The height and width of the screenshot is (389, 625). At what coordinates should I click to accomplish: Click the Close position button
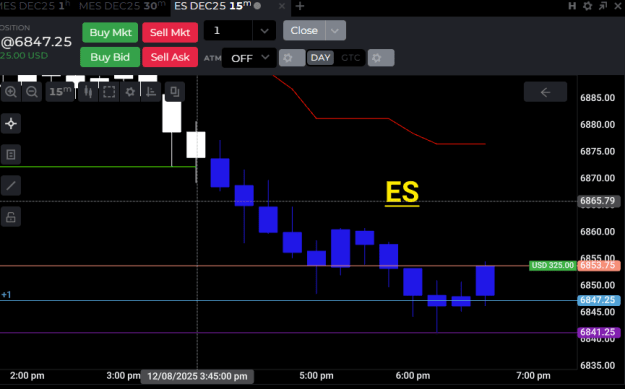304,31
